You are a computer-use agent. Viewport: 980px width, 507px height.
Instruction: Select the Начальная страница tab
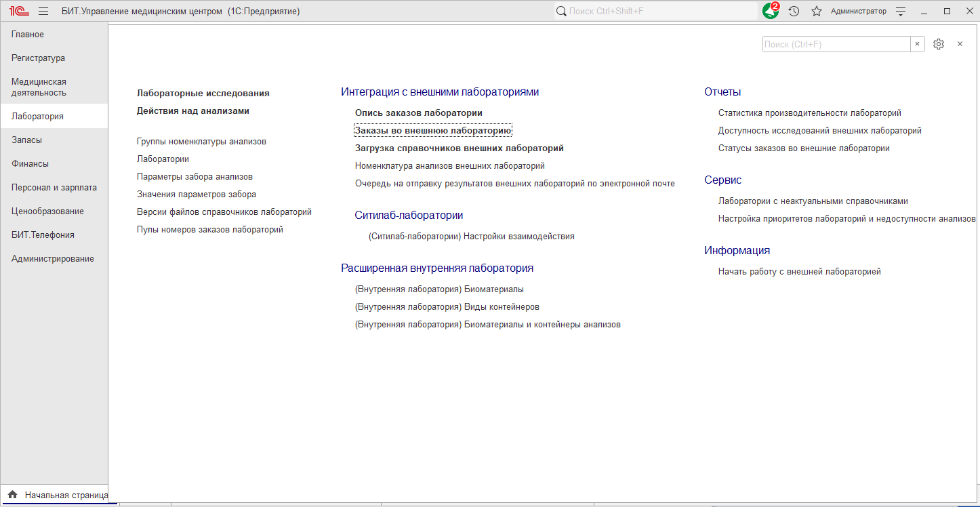coord(66,495)
